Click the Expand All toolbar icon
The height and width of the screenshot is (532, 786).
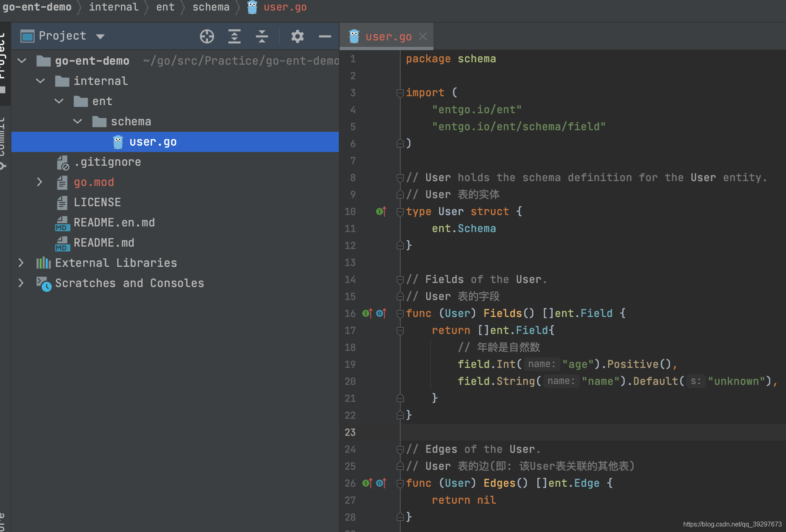point(235,36)
